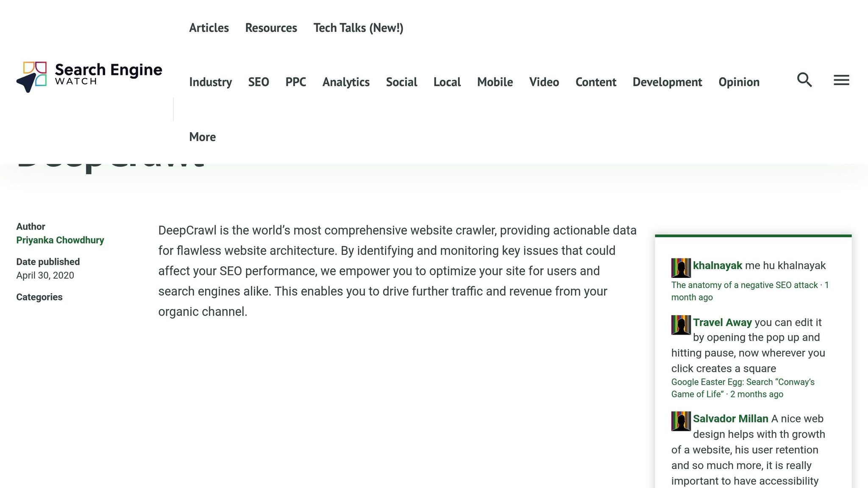This screenshot has width=868, height=488.
Task: Open Tech Talks (New!) section
Action: [359, 28]
